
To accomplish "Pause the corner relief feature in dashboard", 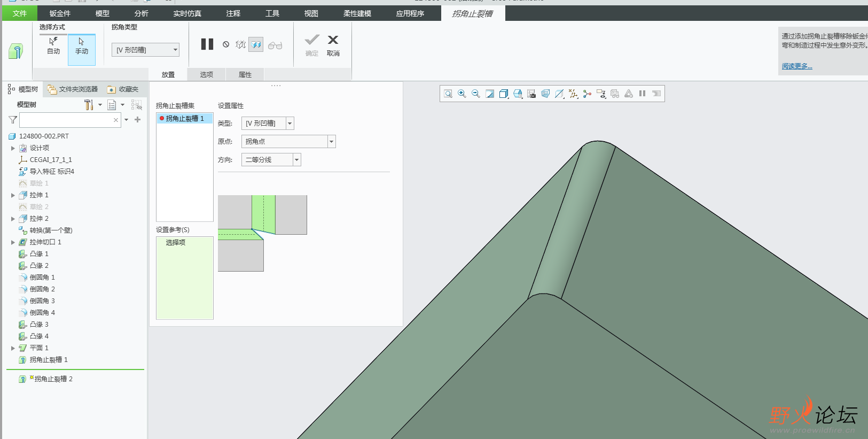I will tap(207, 44).
